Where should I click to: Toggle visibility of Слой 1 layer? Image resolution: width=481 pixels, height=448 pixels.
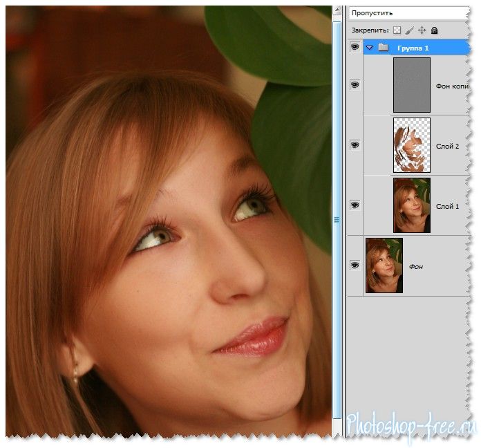[x=355, y=205]
